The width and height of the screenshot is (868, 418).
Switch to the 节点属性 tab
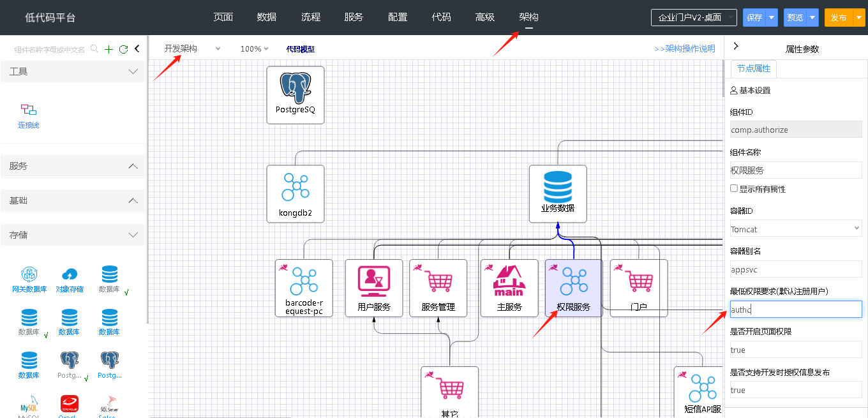pos(753,68)
